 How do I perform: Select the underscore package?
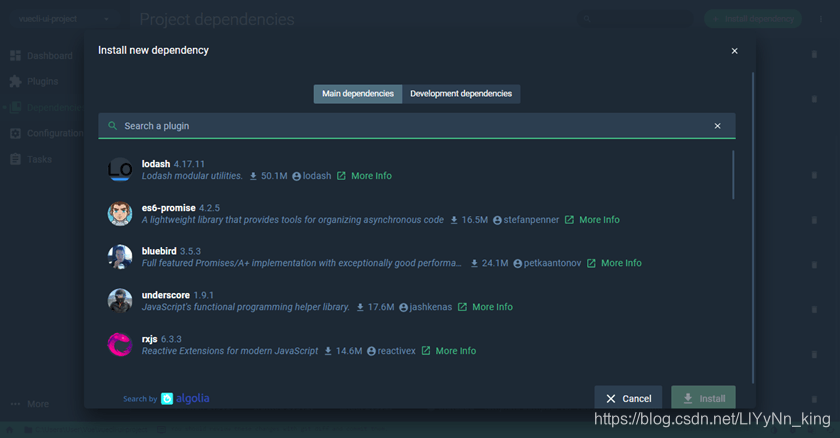[x=416, y=301]
